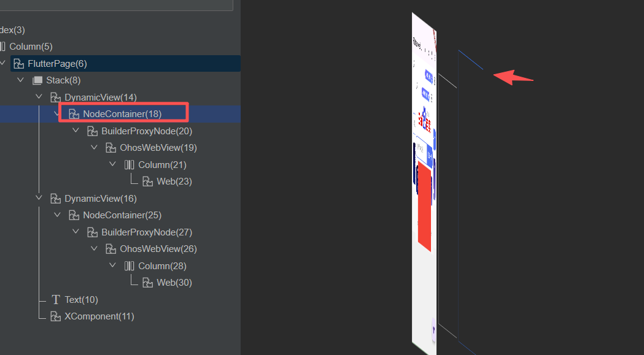Image resolution: width=644 pixels, height=355 pixels.
Task: Click the Column(28) layout icon
Action: click(x=129, y=266)
